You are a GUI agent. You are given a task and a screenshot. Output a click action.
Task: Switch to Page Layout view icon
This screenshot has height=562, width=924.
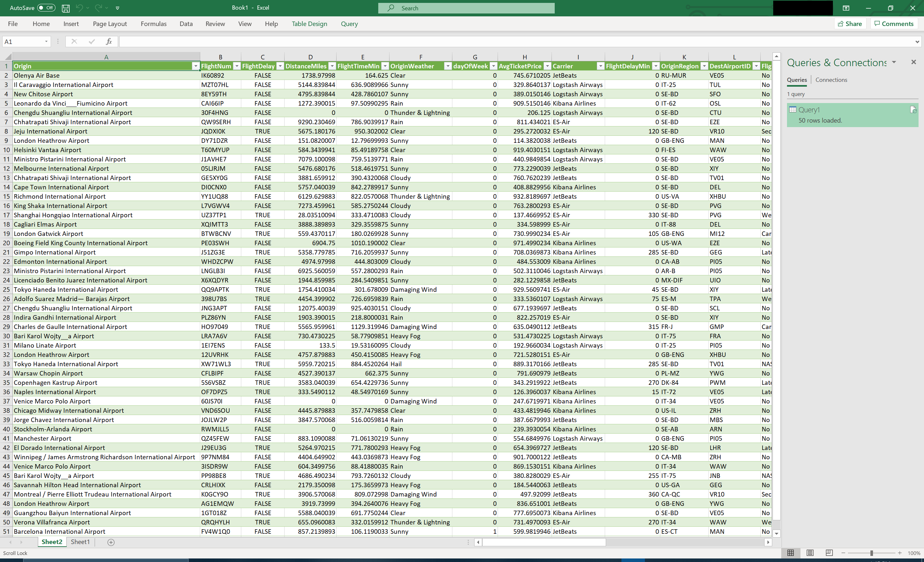(810, 553)
